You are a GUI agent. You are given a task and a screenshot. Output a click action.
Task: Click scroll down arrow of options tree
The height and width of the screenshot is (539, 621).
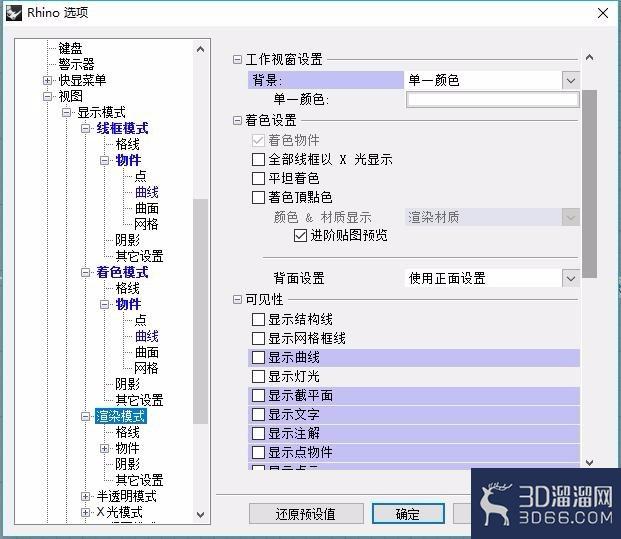[200, 514]
